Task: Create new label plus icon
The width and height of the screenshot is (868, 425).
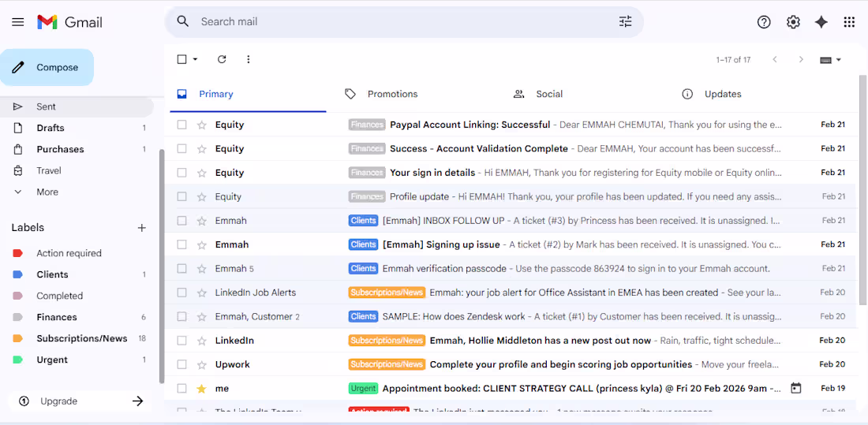Action: [142, 228]
